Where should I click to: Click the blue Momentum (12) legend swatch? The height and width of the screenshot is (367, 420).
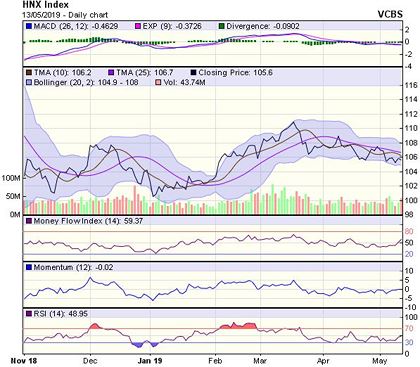(29, 267)
